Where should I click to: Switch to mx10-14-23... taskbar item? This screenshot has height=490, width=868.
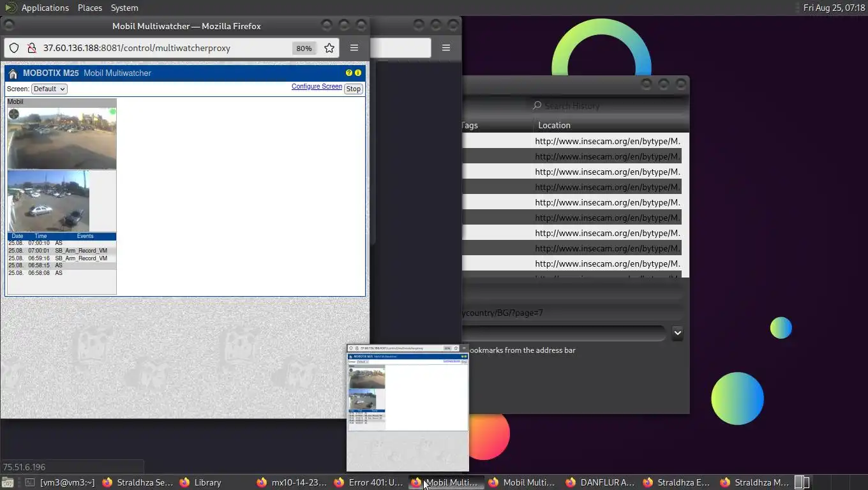(x=292, y=482)
